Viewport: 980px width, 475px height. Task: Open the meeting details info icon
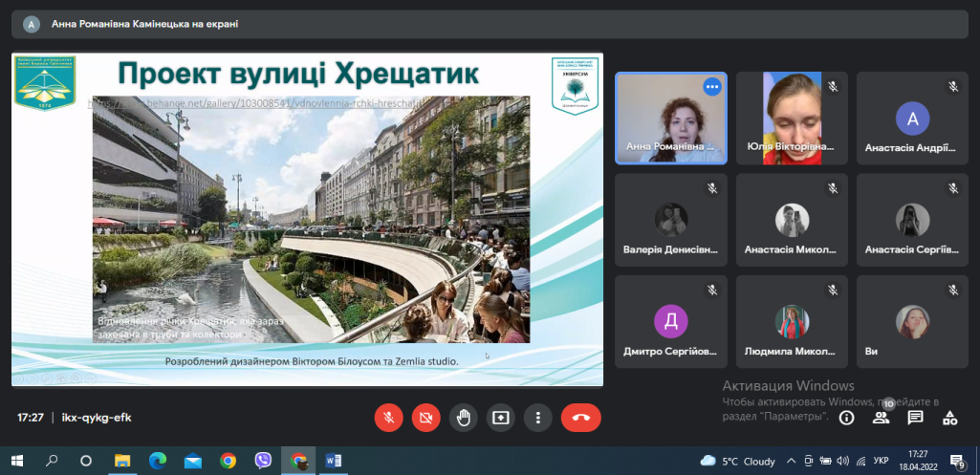coord(846,418)
